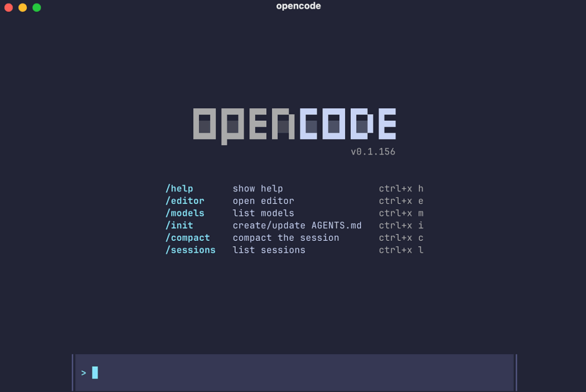Click the opencode window title
The height and width of the screenshot is (392, 586).
[x=298, y=6]
